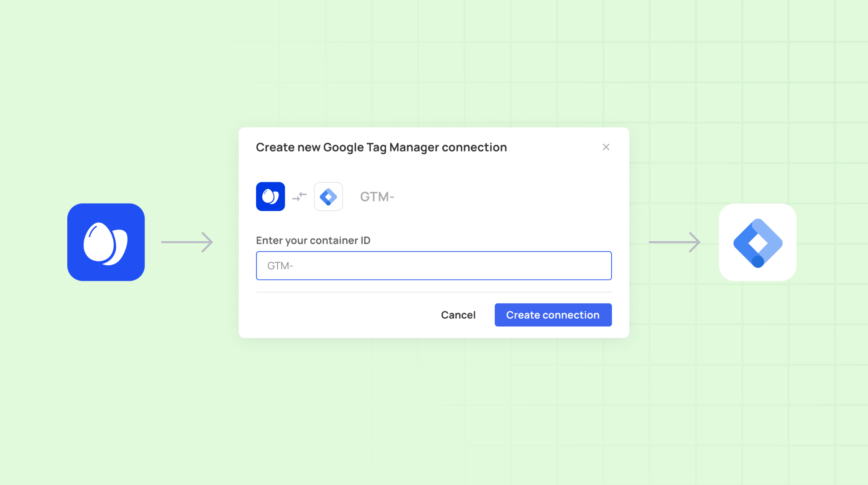
Task: Click the large blue egg logo tile
Action: click(x=106, y=242)
